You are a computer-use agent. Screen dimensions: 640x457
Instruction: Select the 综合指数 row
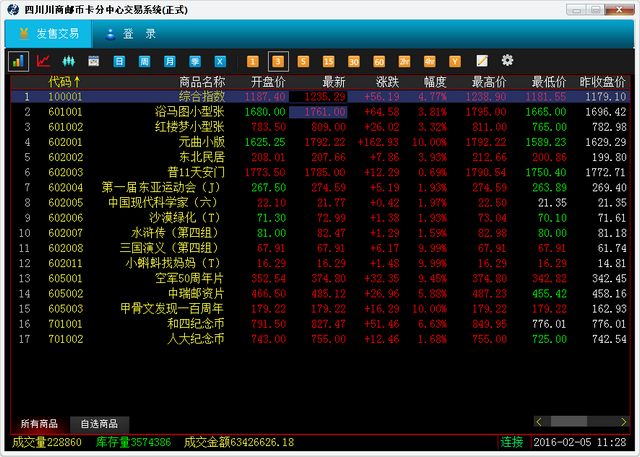pyautogui.click(x=320, y=97)
